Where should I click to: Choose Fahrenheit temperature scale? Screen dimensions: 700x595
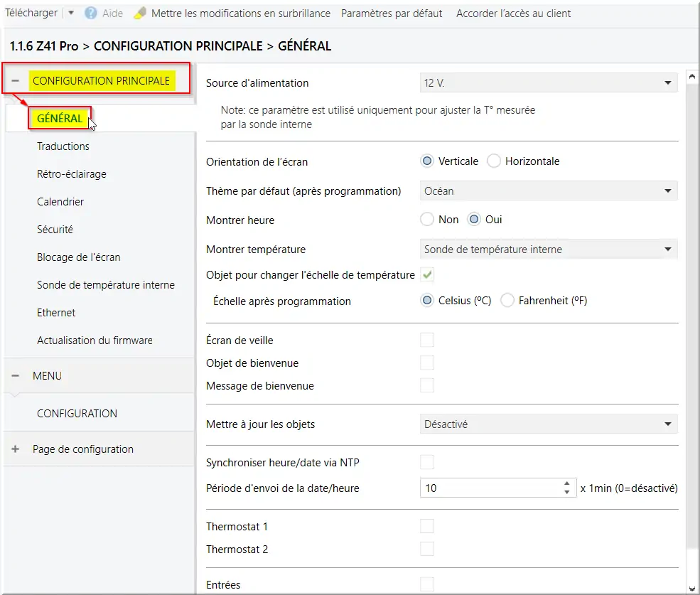point(507,301)
